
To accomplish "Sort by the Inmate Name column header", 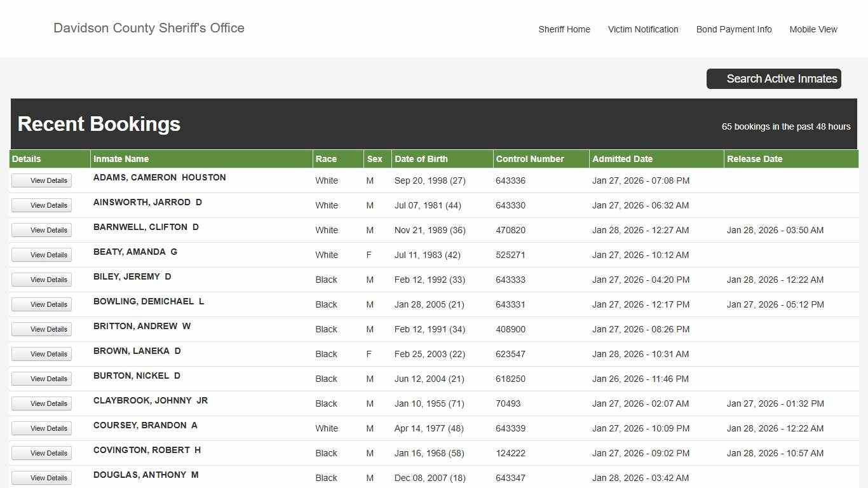I will 121,159.
